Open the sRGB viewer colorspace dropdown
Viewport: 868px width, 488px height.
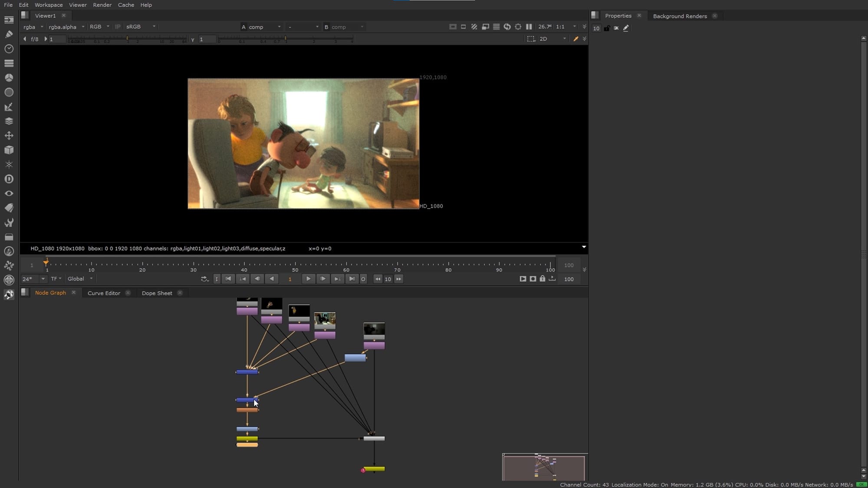140,26
